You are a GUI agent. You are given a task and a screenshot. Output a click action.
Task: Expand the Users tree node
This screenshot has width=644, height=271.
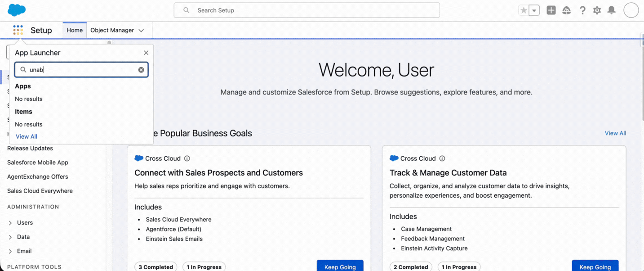point(10,223)
